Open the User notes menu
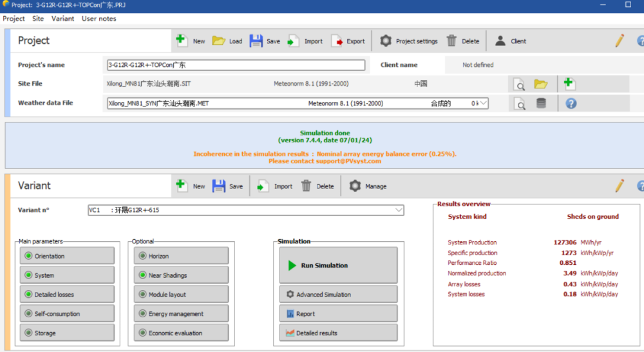The height and width of the screenshot is (352, 644). 99,19
